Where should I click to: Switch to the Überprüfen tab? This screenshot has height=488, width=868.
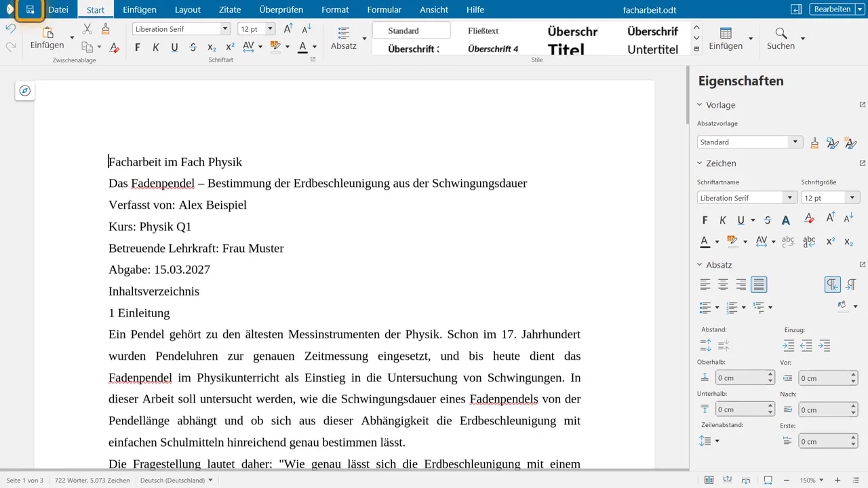[x=281, y=9]
